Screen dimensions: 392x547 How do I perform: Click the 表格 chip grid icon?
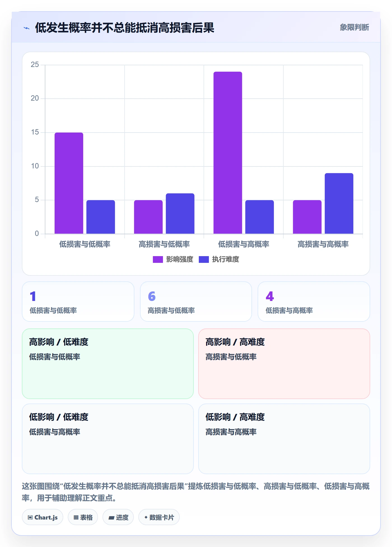pyautogui.click(x=76, y=518)
